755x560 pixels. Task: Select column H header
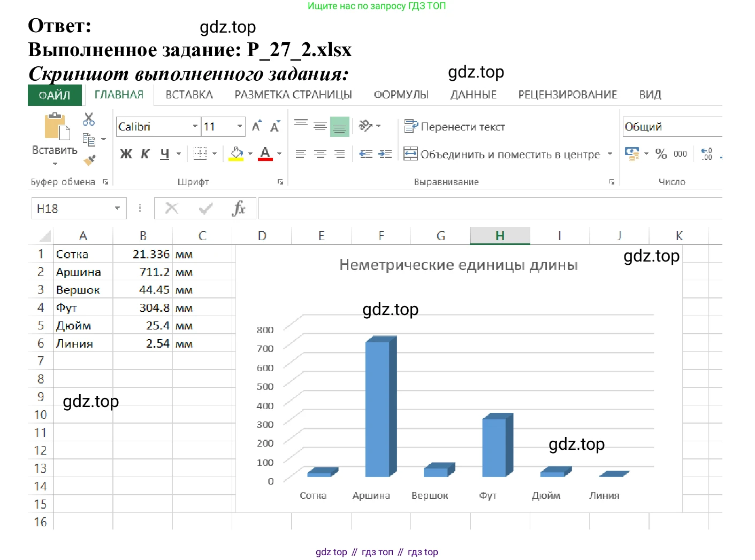click(500, 235)
